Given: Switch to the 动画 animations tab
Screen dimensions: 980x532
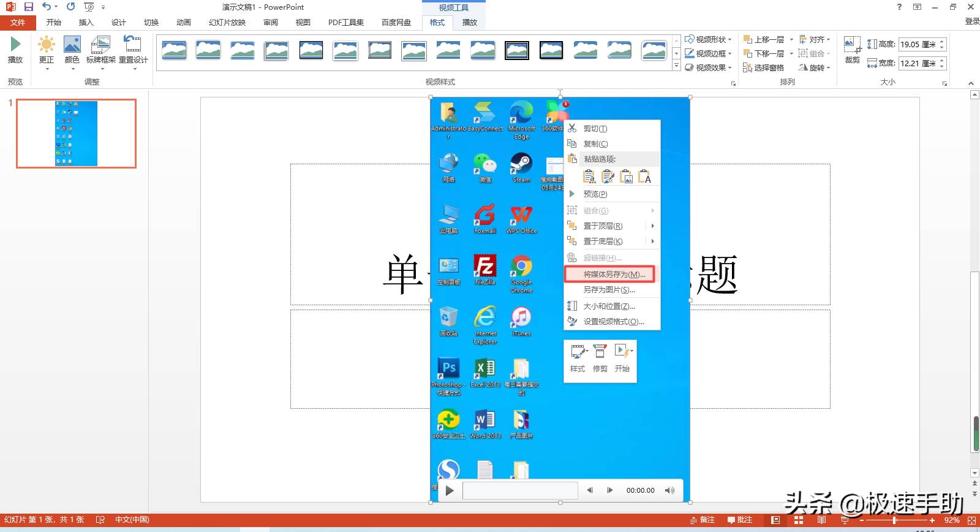Looking at the screenshot, I should point(183,22).
